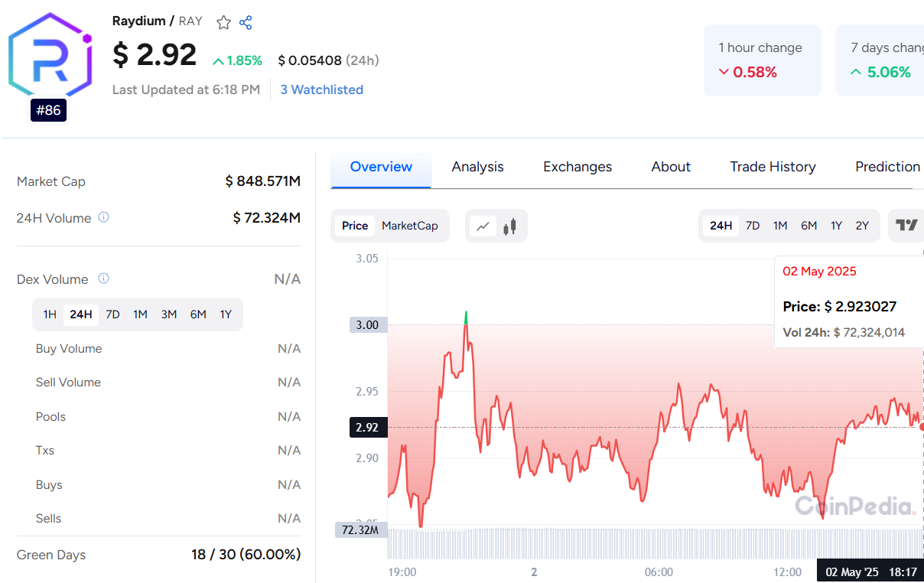Open the Prediction tab

pyautogui.click(x=887, y=167)
